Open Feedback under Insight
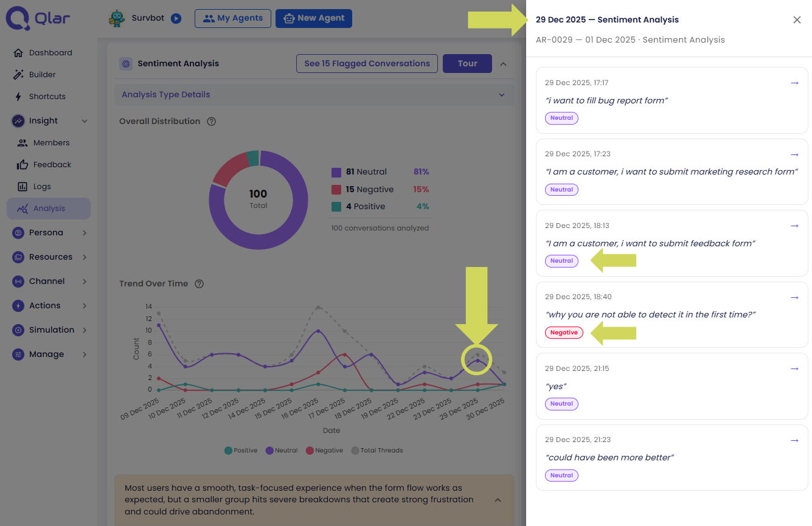 click(x=52, y=165)
